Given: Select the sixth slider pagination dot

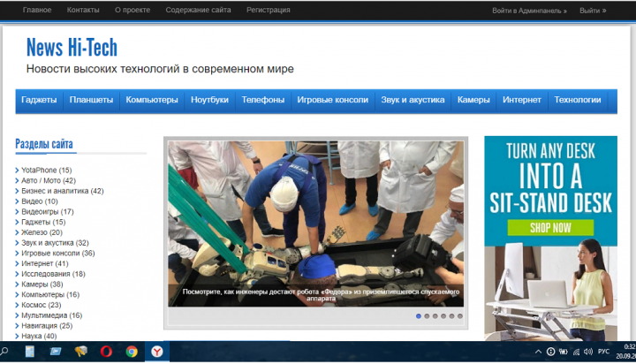Looking at the screenshot, I should point(460,316).
